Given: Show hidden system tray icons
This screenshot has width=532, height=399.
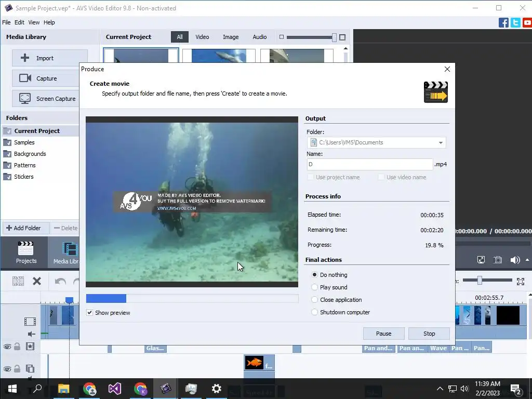Looking at the screenshot, I should click(x=440, y=389).
